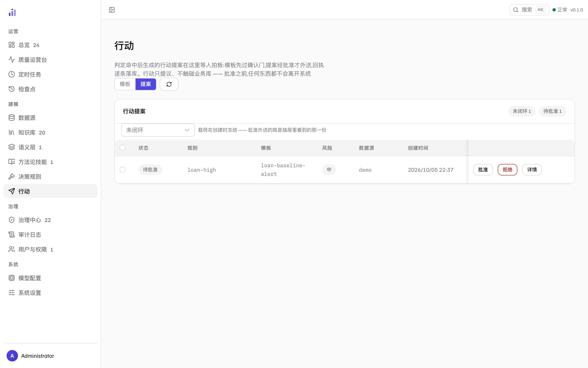Click the 中 risk tag

(329, 170)
